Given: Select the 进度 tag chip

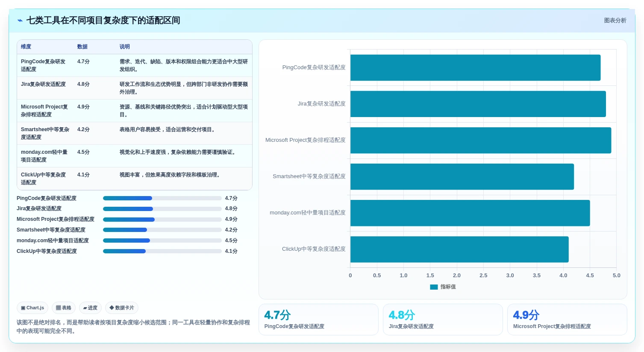Looking at the screenshot, I should click(90, 308).
